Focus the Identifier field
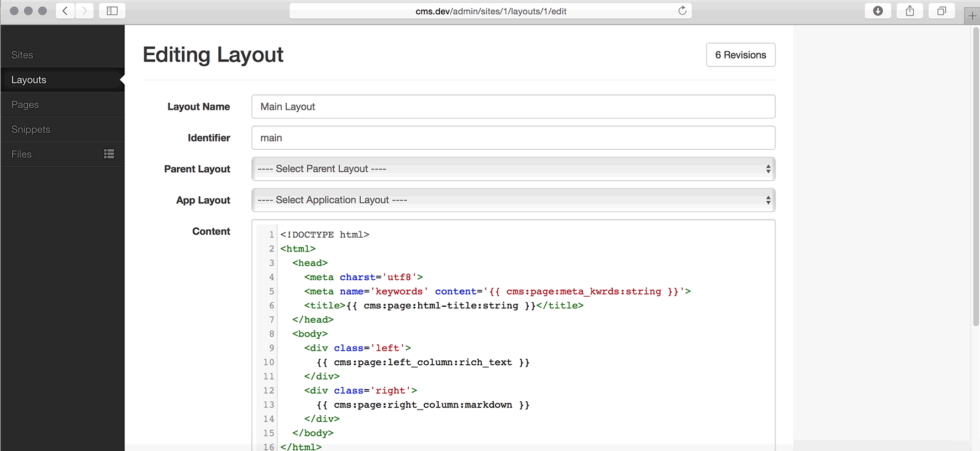Screen dimensions: 980x451 point(513,138)
